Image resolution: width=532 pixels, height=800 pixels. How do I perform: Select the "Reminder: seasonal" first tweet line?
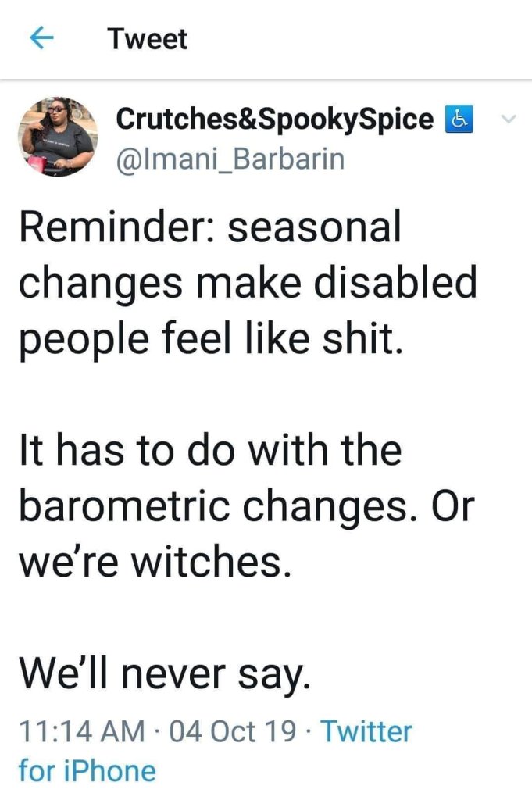pos(209,229)
